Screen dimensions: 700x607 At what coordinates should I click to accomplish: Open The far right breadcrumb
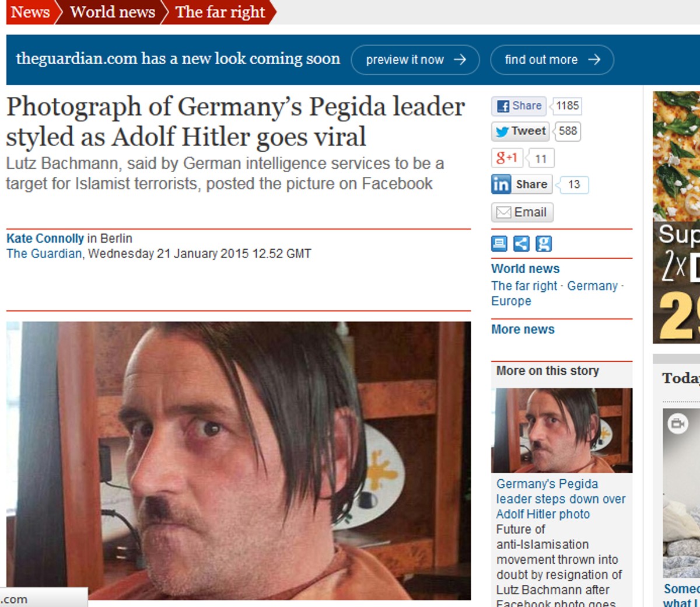220,12
